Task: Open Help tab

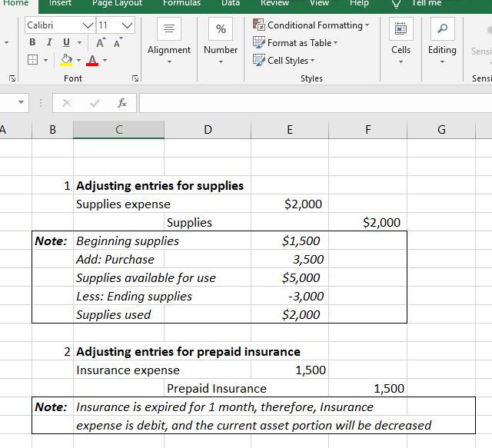Action: 359,3
